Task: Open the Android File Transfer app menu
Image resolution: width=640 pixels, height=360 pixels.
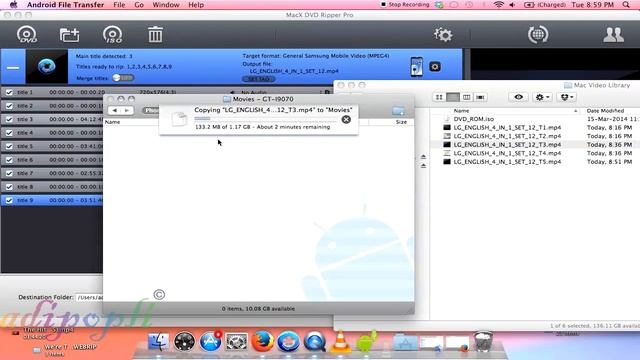Action: click(x=65, y=5)
